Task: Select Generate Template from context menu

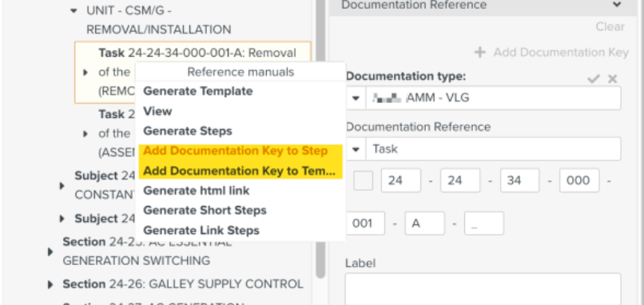Action: (197, 91)
